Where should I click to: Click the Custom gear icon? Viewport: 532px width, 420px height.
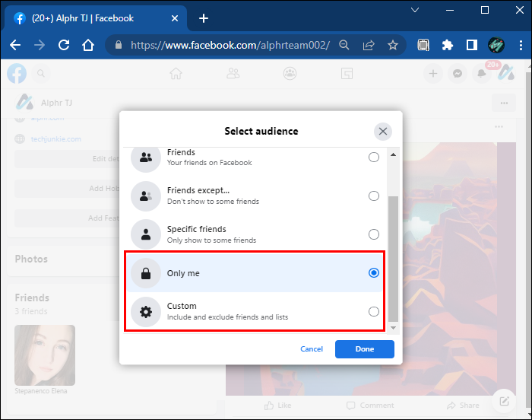[x=144, y=311]
